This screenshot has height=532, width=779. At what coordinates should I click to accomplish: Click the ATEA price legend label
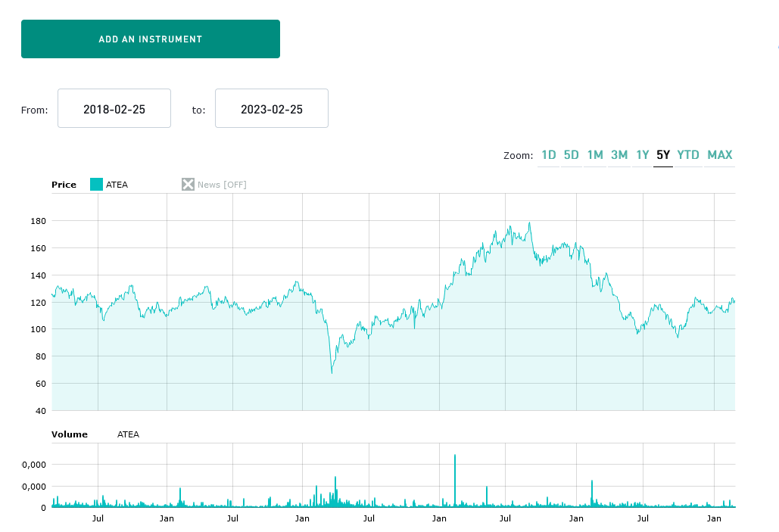coord(117,185)
